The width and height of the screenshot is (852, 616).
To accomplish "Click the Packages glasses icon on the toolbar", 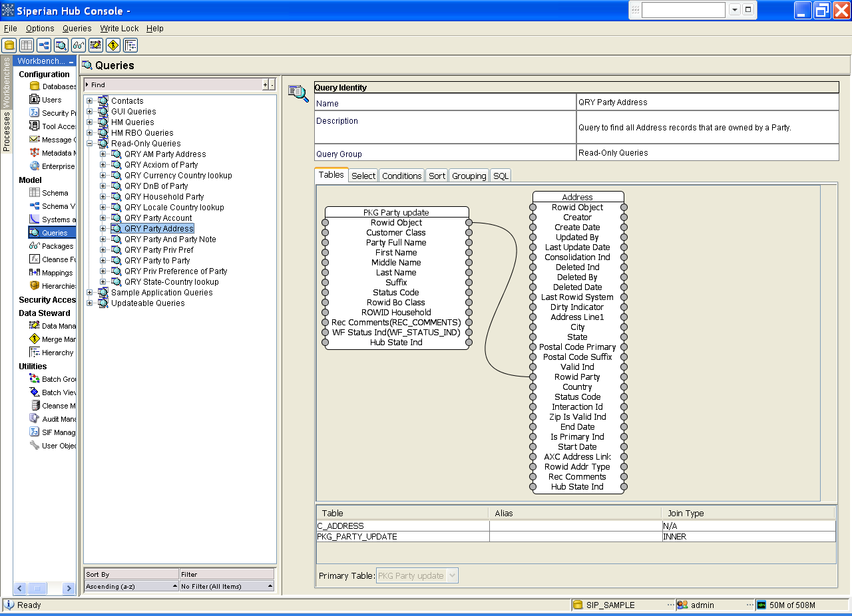I will click(x=79, y=45).
